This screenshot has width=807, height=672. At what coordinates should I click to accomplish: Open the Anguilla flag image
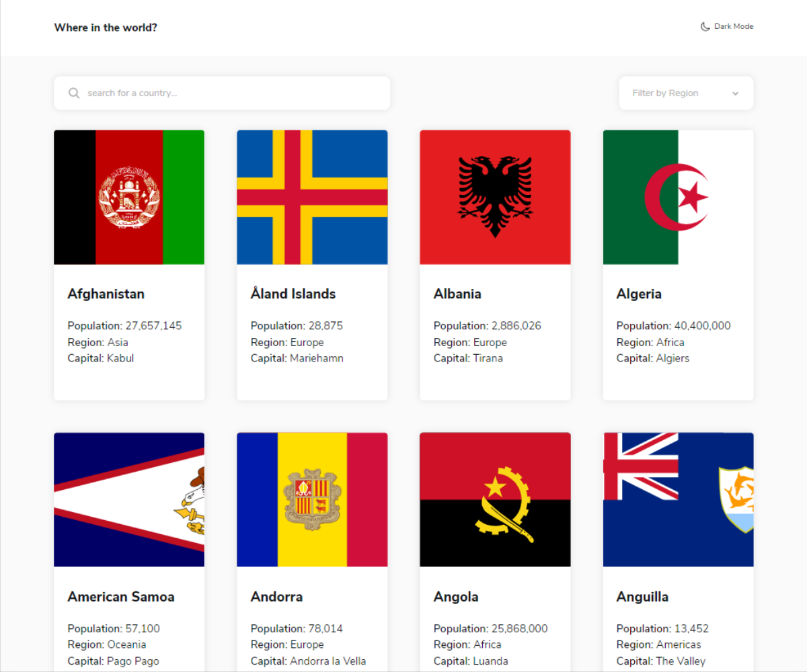[x=678, y=499]
